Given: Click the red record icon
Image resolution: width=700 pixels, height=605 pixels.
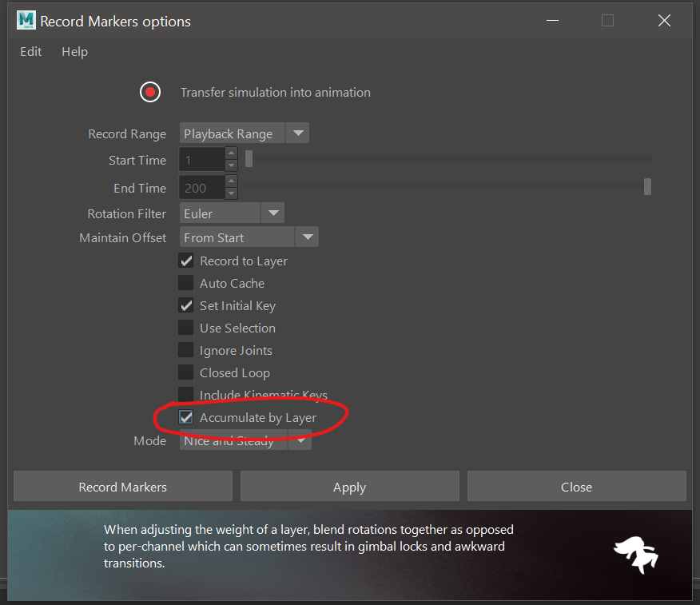Looking at the screenshot, I should pyautogui.click(x=150, y=92).
